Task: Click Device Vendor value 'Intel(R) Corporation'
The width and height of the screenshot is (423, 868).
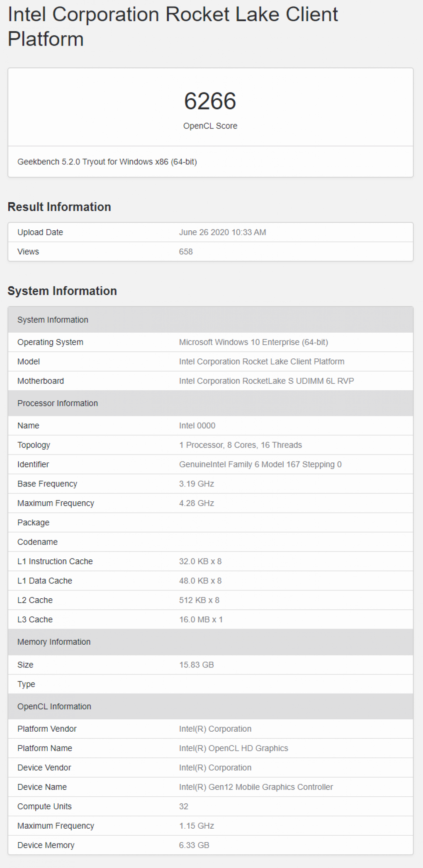Action: click(215, 768)
